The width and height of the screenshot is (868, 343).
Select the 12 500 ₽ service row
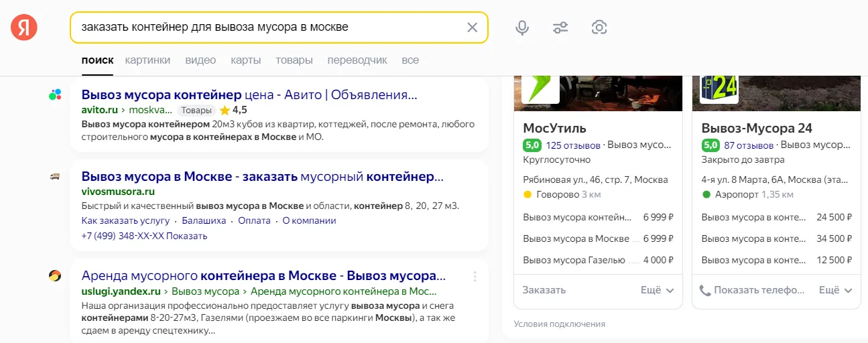(777, 260)
